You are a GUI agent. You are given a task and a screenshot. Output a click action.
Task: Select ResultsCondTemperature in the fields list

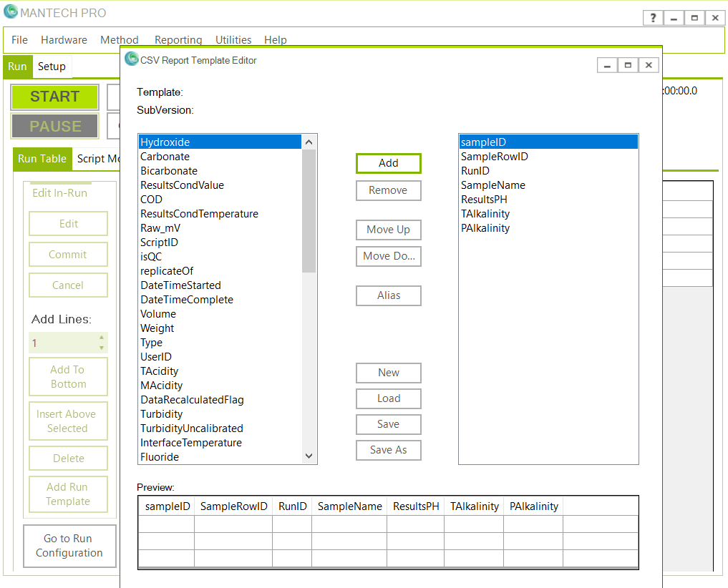pos(220,214)
